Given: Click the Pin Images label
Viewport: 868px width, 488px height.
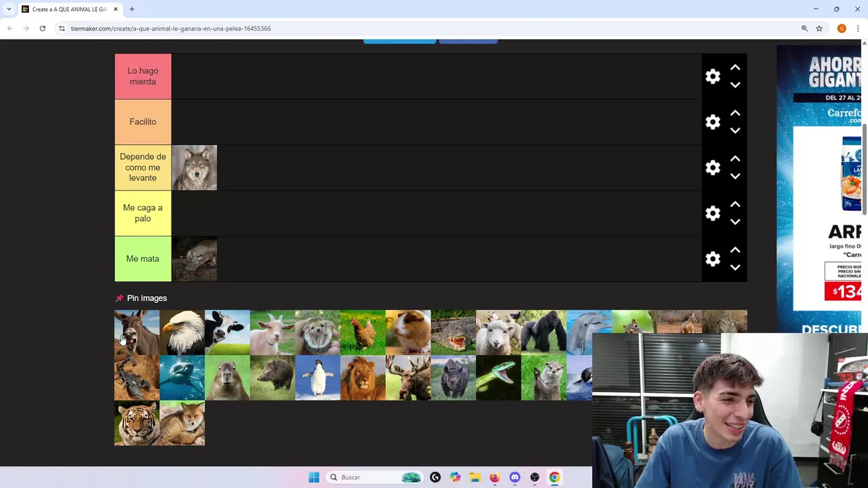Looking at the screenshot, I should point(146,298).
